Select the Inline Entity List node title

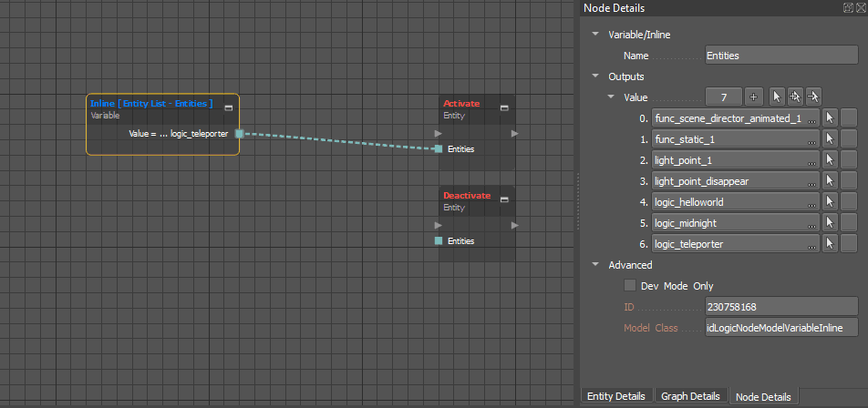tap(151, 104)
